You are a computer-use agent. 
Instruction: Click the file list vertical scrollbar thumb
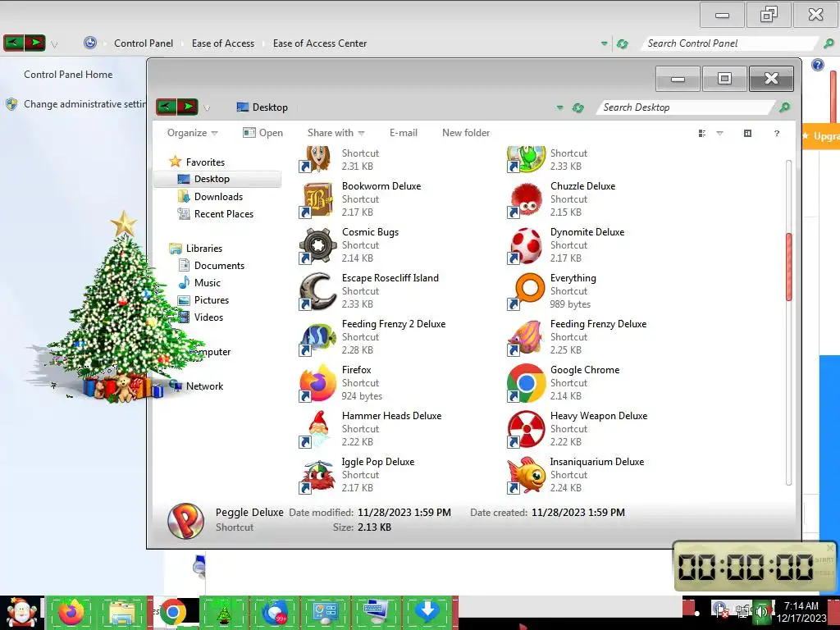788,267
